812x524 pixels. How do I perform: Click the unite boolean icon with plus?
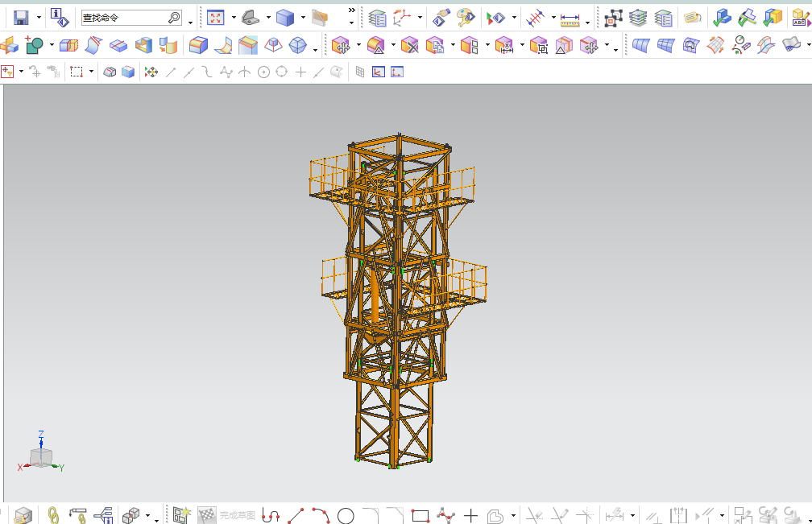point(34,46)
